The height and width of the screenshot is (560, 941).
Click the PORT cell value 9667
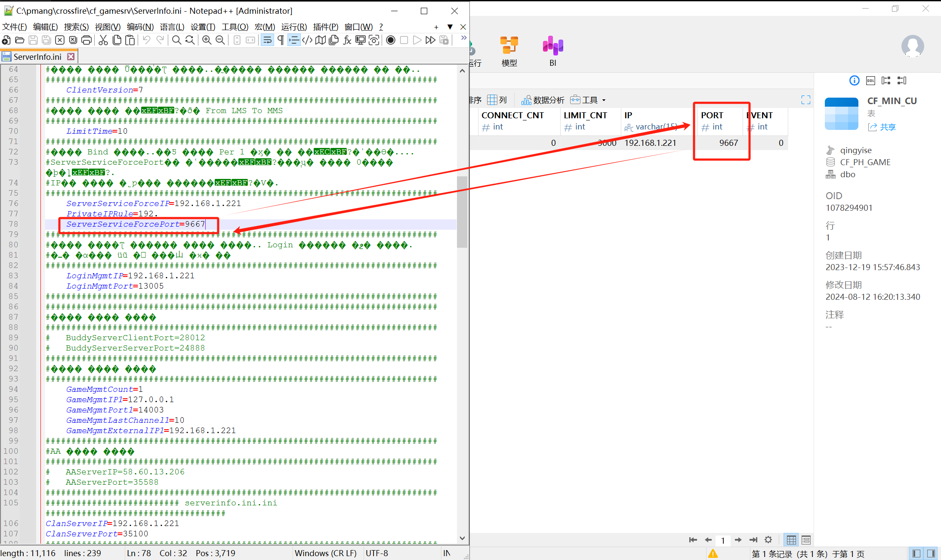point(728,143)
